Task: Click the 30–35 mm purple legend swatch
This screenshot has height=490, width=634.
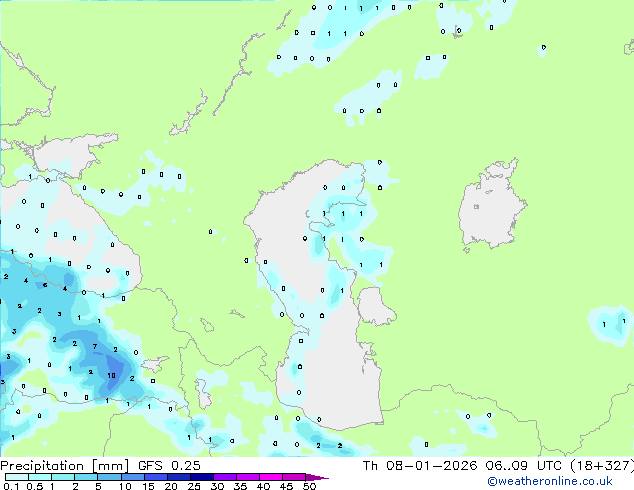Action: coord(224,477)
